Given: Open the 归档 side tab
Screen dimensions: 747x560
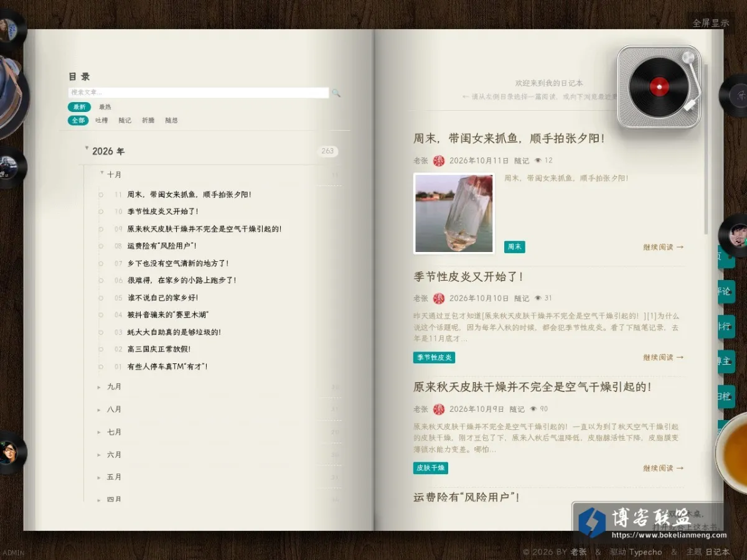Looking at the screenshot, I should pos(726,396).
